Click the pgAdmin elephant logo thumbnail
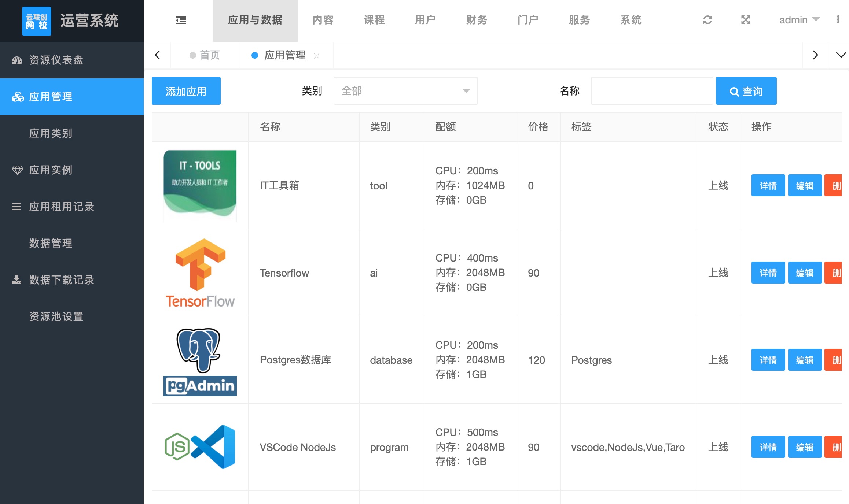This screenshot has width=849, height=504. coord(200,360)
